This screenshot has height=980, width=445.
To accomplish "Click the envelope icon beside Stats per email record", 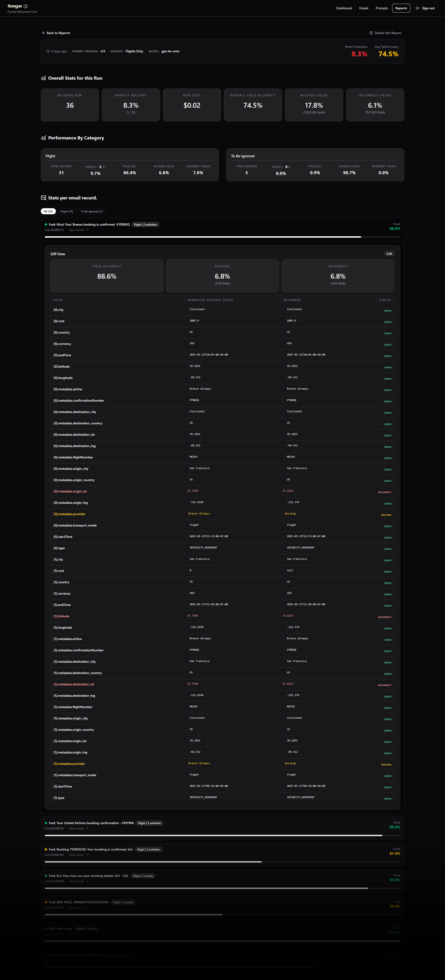I will point(43,198).
